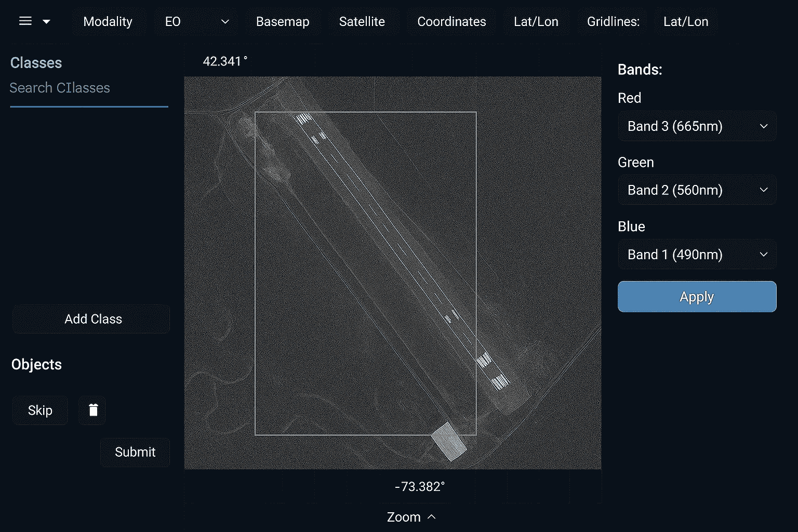The image size is (798, 532).
Task: Select the Satellite basemap option
Action: [362, 22]
